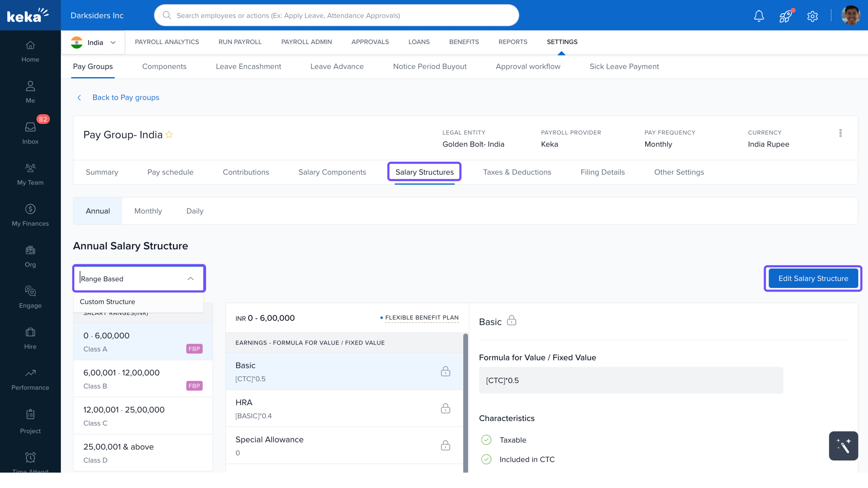Open the Taxes & Deductions tab

tap(517, 172)
